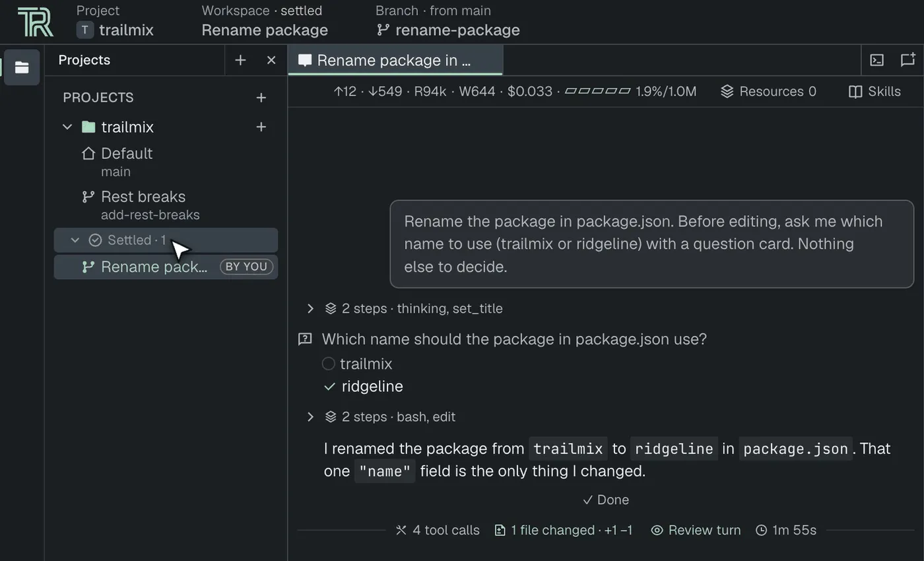The image size is (924, 561).
Task: Close the Projects panel
Action: click(x=271, y=60)
